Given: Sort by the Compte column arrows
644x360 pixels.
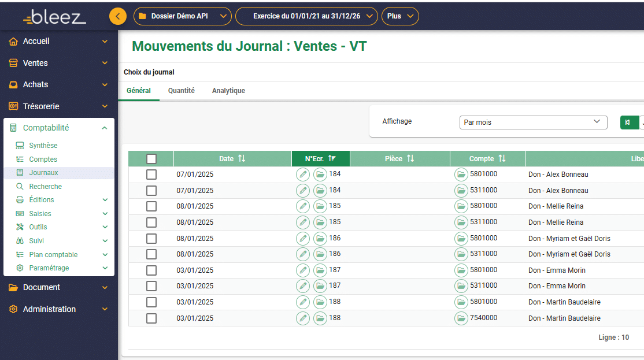Looking at the screenshot, I should click(x=502, y=158).
